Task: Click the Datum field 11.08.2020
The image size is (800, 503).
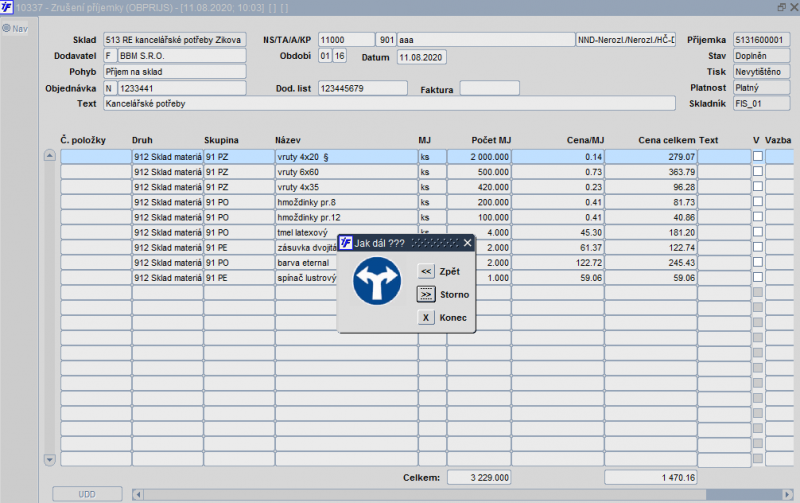Action: pos(421,57)
